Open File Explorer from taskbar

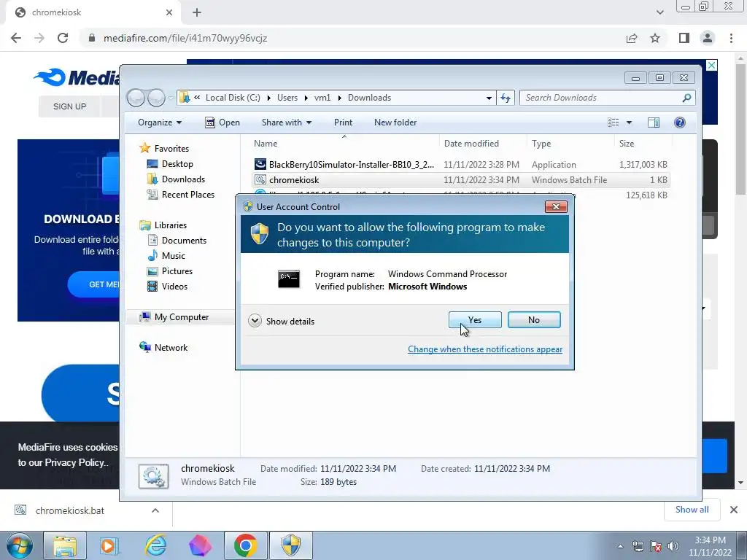[65, 545]
